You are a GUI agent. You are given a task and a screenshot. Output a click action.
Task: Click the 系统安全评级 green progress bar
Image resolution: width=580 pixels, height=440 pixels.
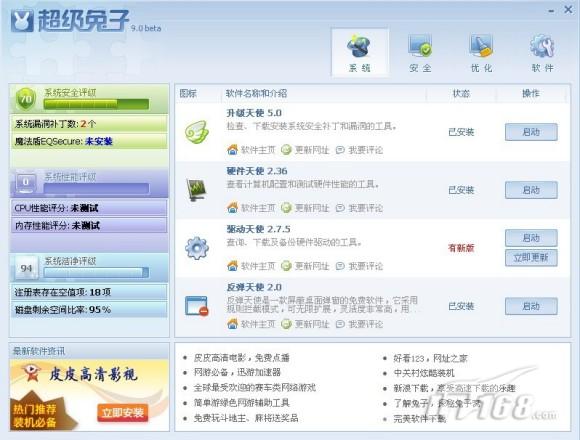[x=96, y=104]
